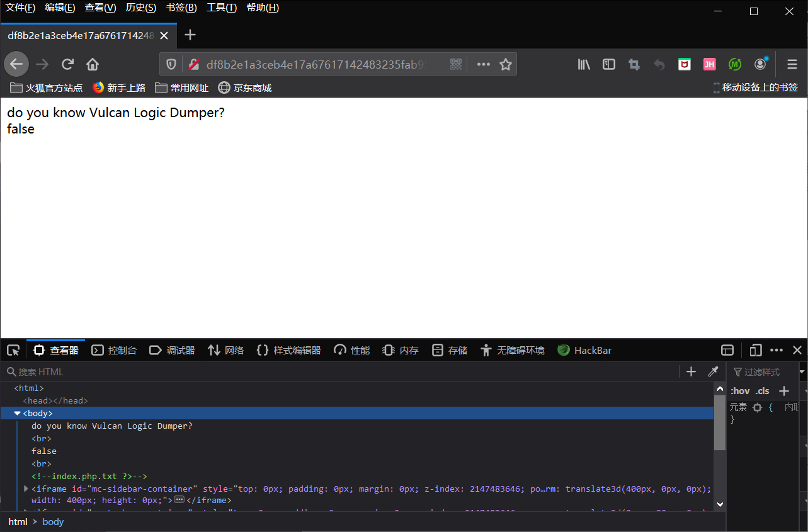Open the JH extension icon
Viewport: 808px width, 532px height.
(710, 64)
